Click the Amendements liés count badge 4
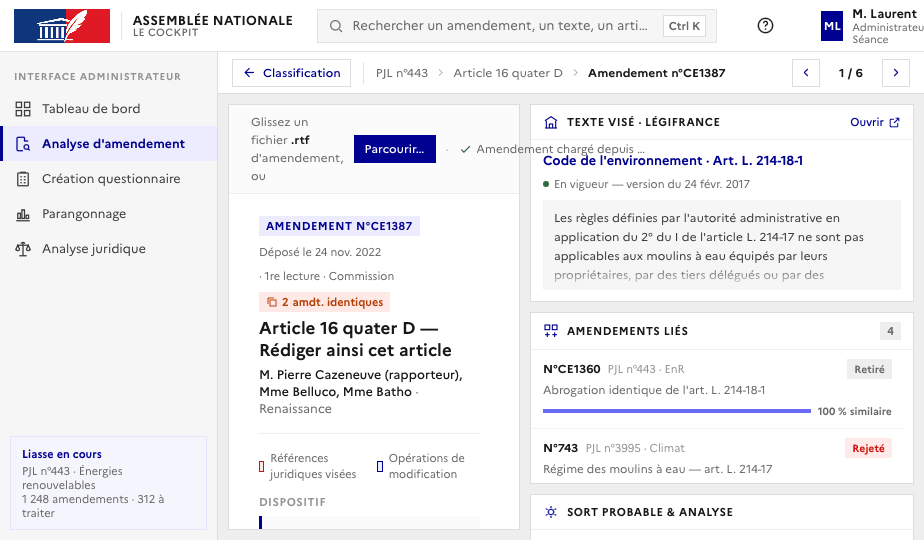 coord(890,331)
